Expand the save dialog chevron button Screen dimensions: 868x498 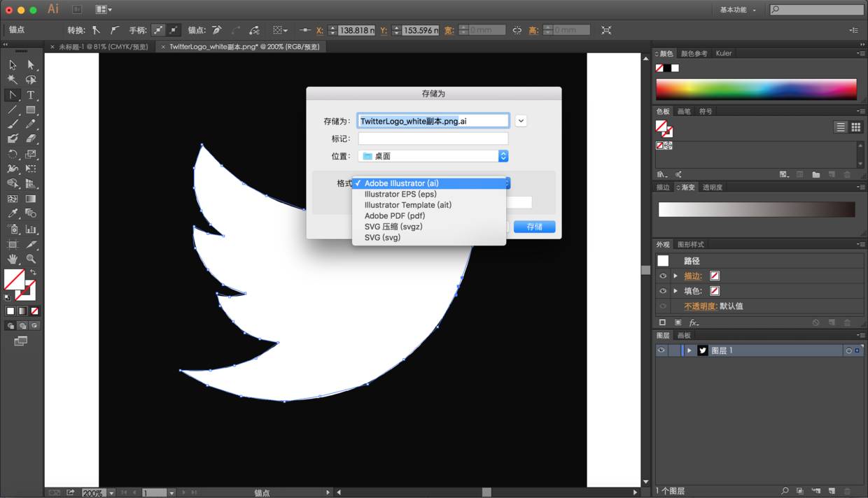[x=521, y=121]
